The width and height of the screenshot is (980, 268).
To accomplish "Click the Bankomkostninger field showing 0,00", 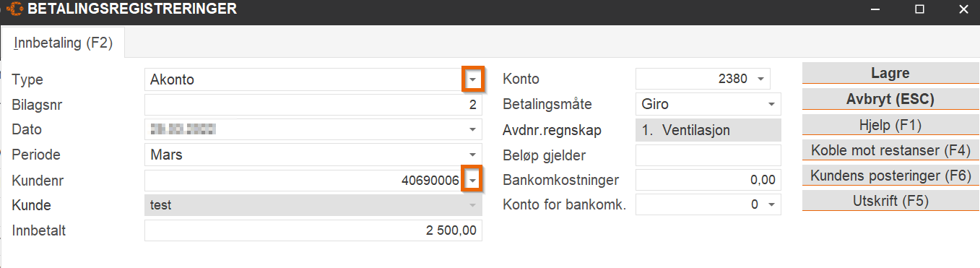I will pyautogui.click(x=708, y=180).
